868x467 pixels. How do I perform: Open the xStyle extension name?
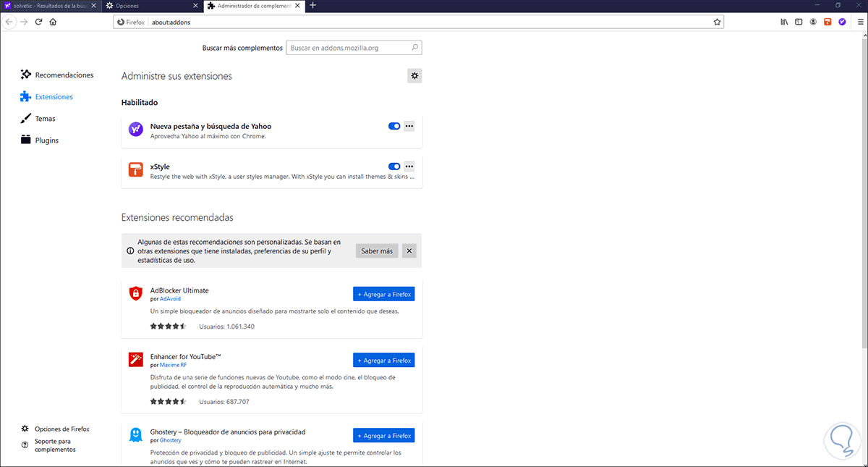(160, 167)
